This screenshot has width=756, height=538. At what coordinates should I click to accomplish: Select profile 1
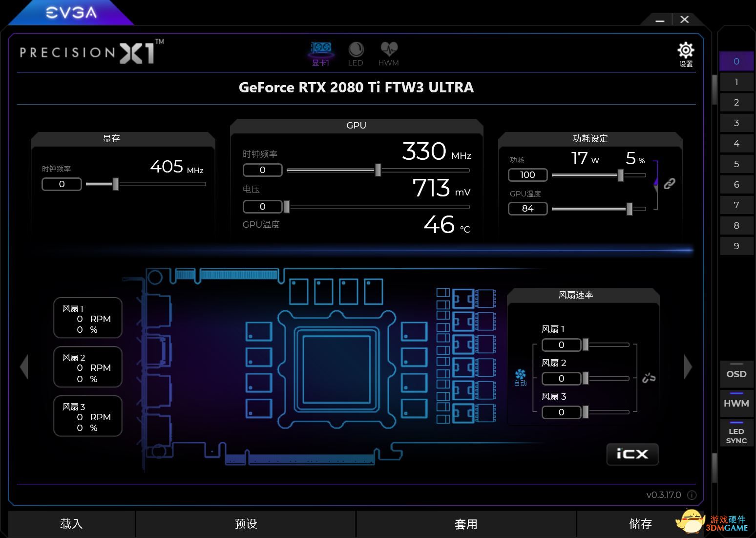coord(736,82)
